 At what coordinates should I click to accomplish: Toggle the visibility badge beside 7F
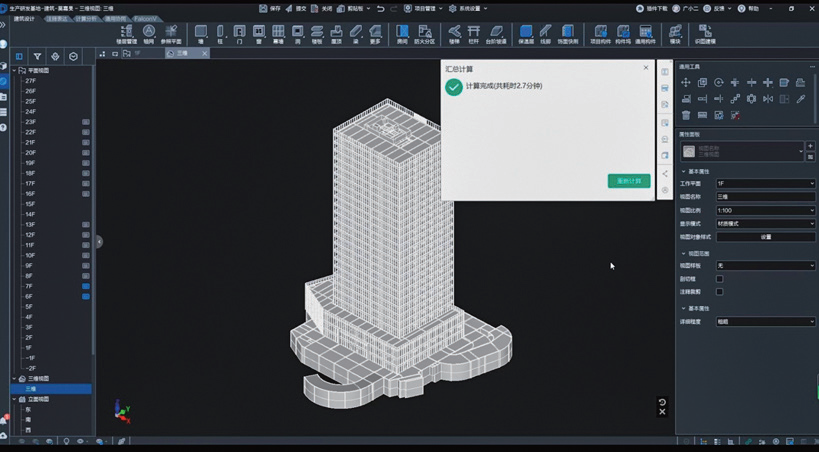click(86, 286)
